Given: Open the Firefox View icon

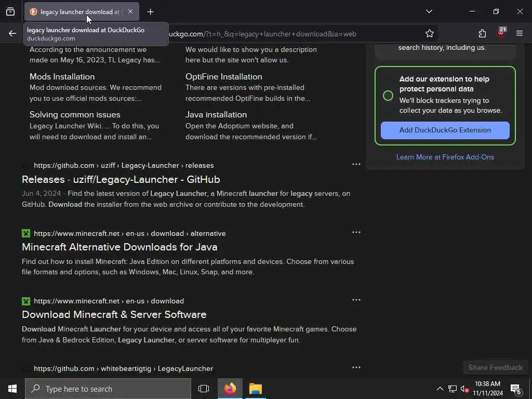Looking at the screenshot, I should pyautogui.click(x=10, y=12).
